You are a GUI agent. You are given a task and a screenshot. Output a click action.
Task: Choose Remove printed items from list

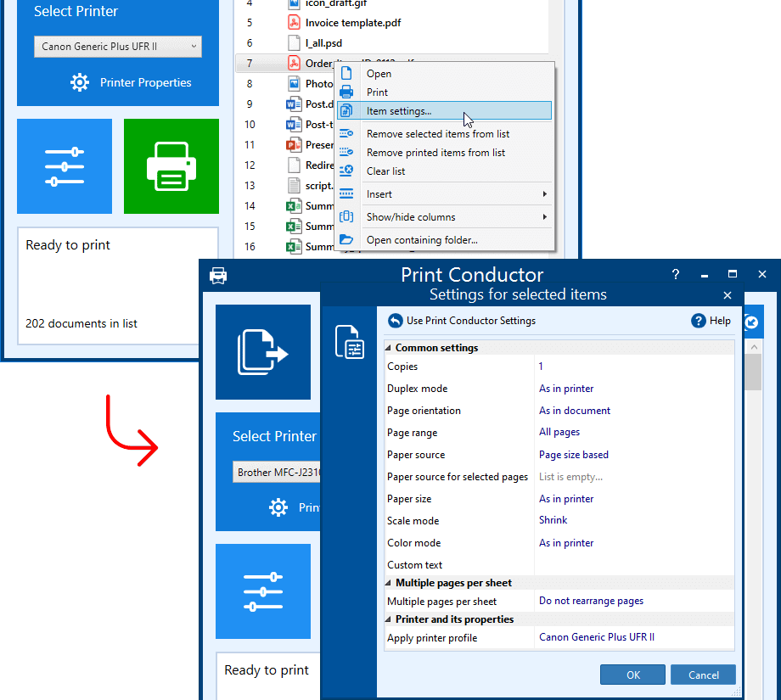pyautogui.click(x=444, y=153)
